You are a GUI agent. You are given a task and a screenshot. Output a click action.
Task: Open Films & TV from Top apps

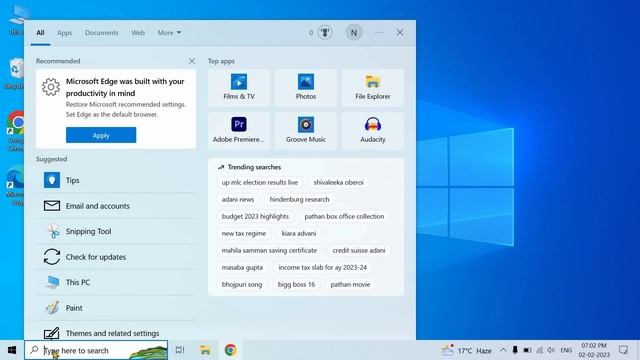coord(239,88)
